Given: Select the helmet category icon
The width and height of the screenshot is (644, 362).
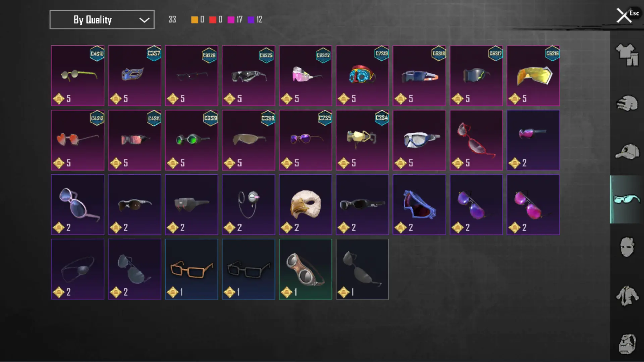Looking at the screenshot, I should click(x=627, y=103).
